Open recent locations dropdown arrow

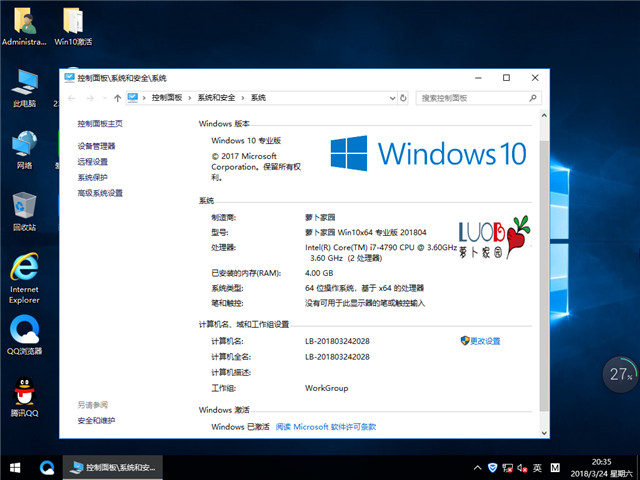pyautogui.click(x=104, y=98)
